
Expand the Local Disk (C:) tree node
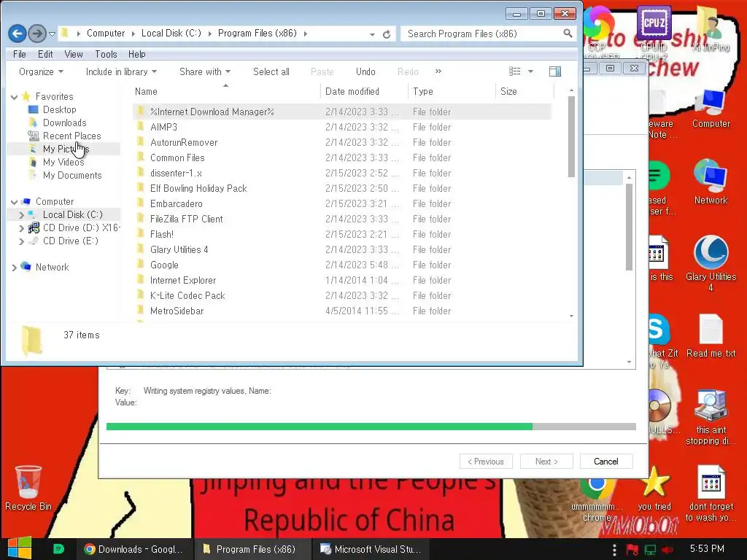21,215
